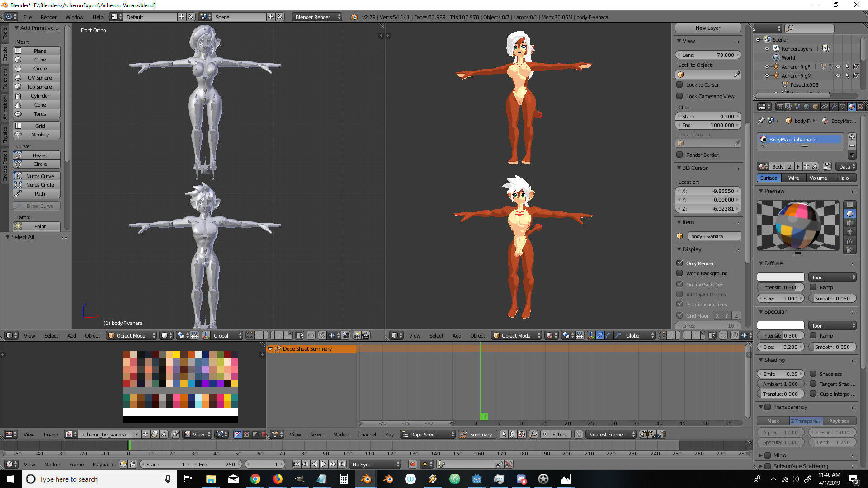Pin the image in UV editor
The image size is (868, 488).
pos(175,434)
